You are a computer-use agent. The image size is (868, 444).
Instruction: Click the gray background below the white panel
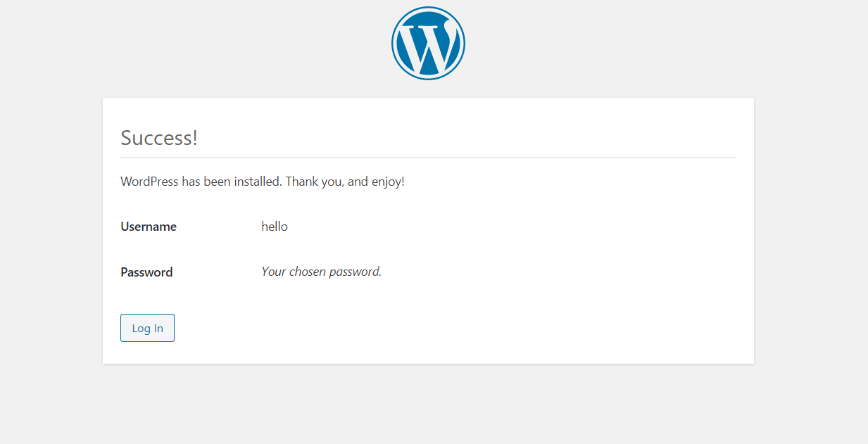click(428, 405)
